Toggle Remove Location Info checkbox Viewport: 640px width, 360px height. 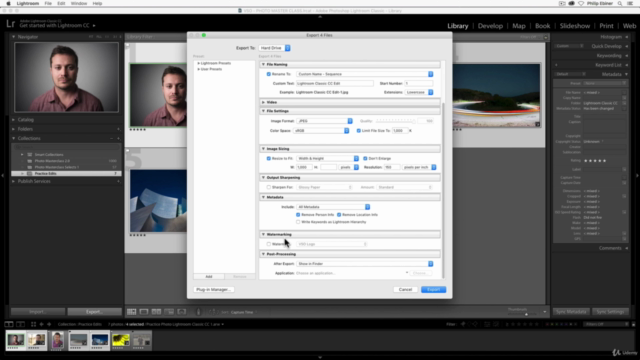click(339, 215)
